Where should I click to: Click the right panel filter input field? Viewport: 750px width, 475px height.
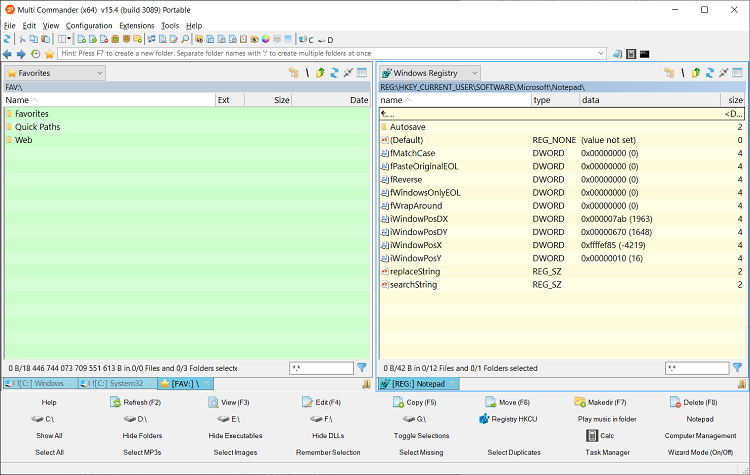coord(696,368)
